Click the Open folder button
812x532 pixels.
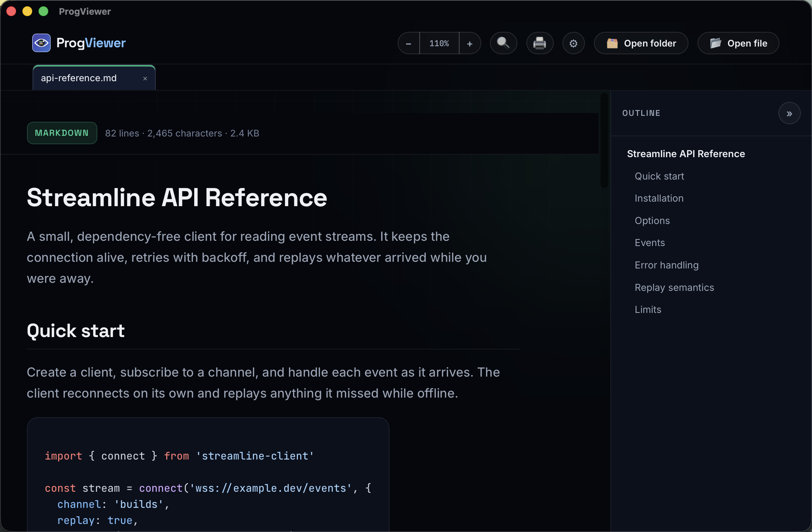tap(641, 43)
